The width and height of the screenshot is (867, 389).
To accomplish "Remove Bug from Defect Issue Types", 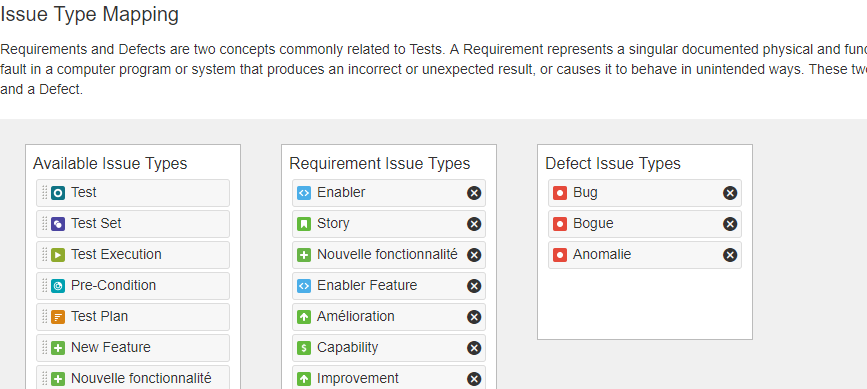I will [730, 193].
